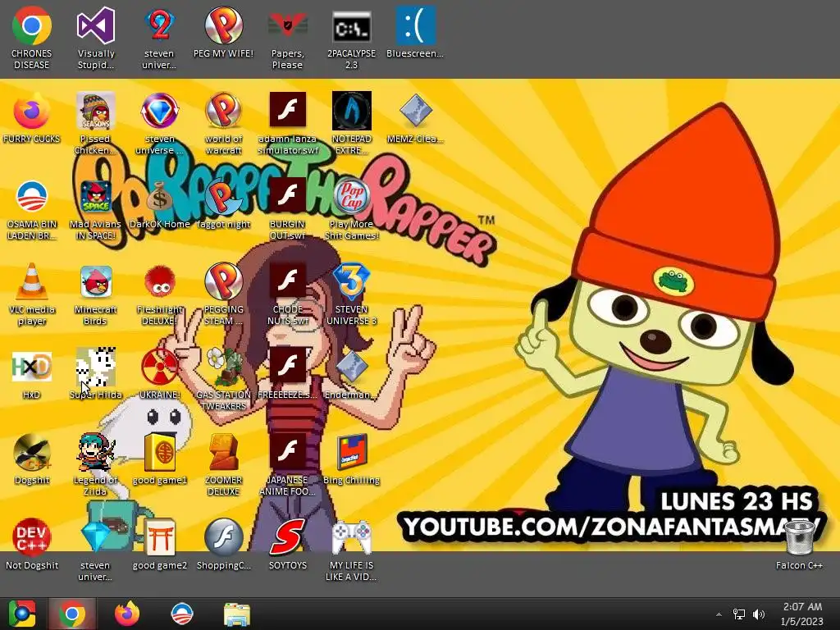Open the HxD hex editor shortcut

coord(32,367)
